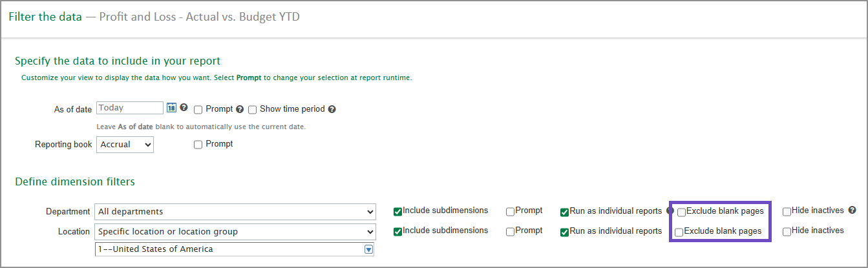
Task: Check Exclude blank pages for Department
Action: (x=681, y=212)
